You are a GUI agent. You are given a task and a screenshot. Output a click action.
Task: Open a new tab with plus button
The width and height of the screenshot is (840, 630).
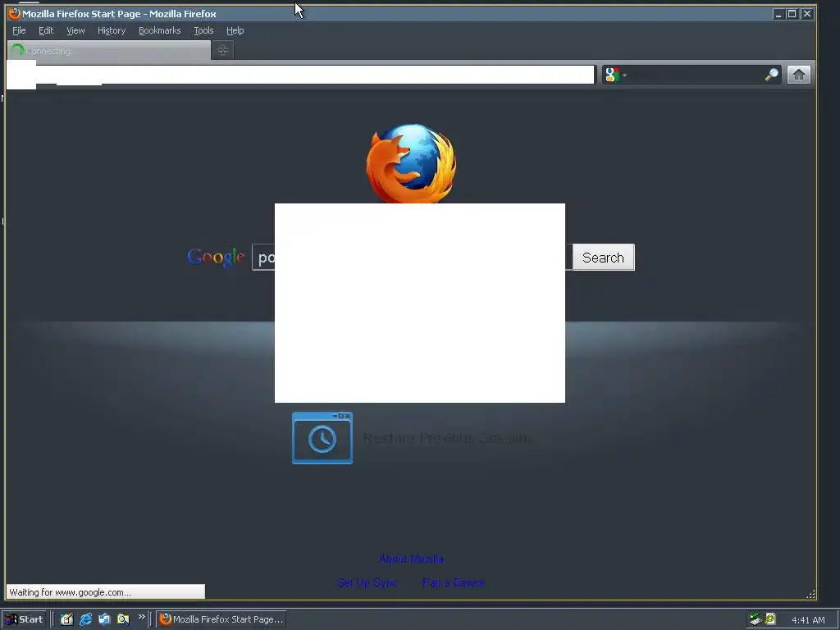tap(223, 50)
